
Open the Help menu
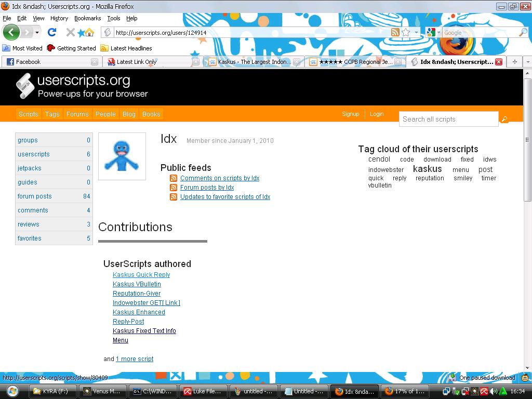[131, 18]
